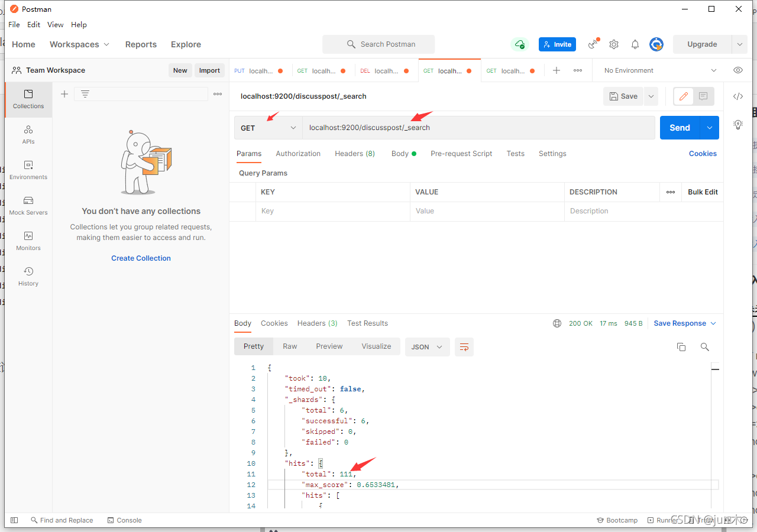Open the Environments sidebar panel
The height and width of the screenshot is (532, 757).
coord(28,170)
